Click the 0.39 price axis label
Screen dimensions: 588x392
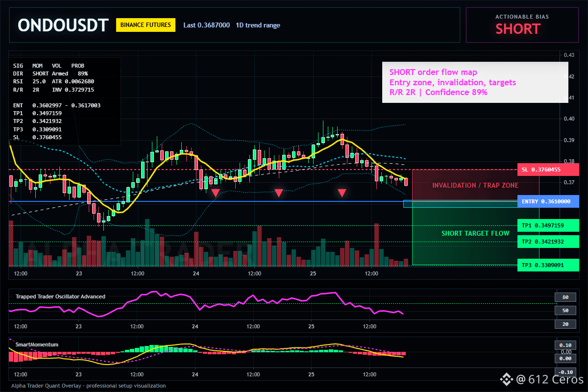point(569,140)
